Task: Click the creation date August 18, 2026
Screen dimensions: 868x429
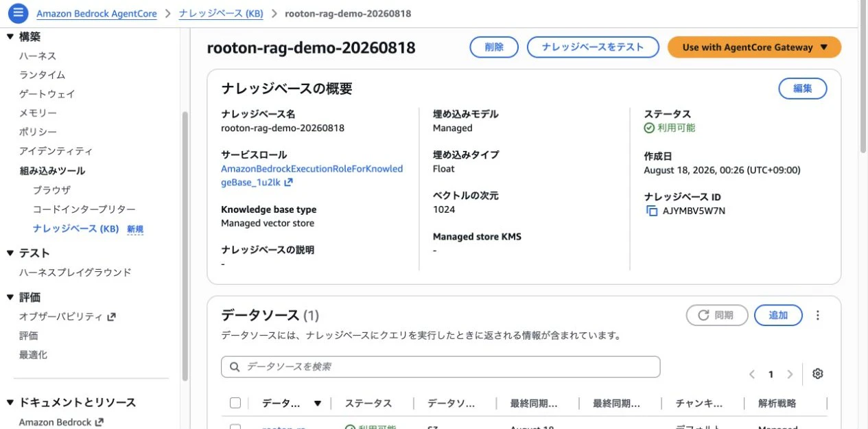Action: click(x=722, y=170)
